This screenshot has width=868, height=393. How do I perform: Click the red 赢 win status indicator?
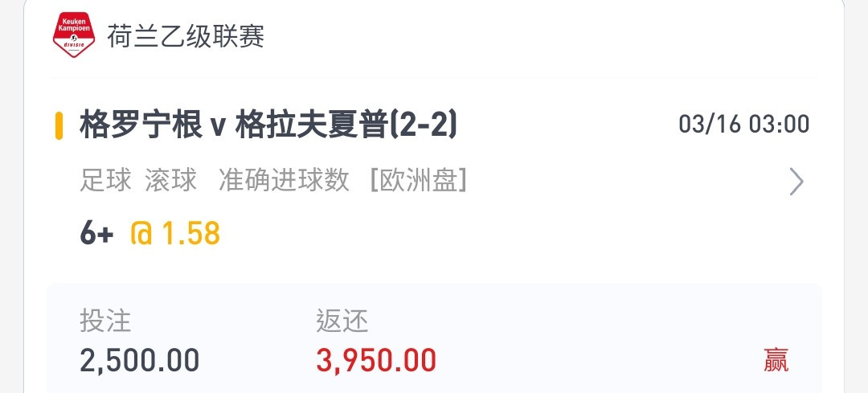[x=776, y=360]
